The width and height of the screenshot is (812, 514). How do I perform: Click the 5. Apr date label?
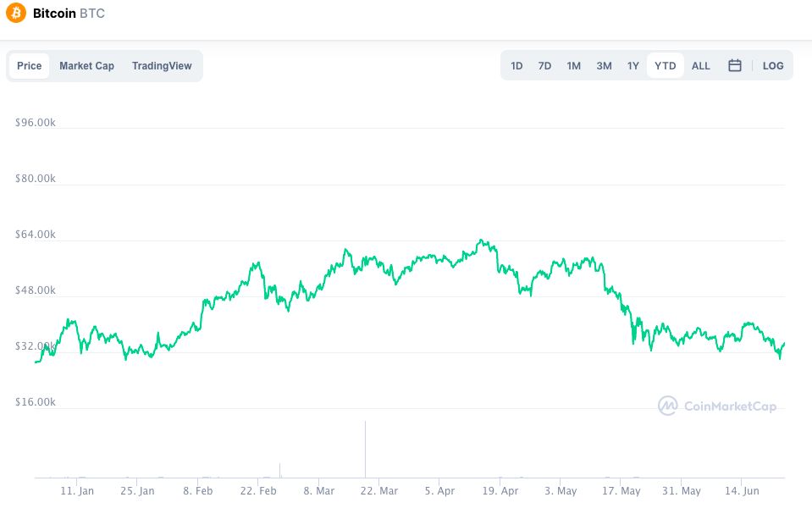(x=439, y=490)
